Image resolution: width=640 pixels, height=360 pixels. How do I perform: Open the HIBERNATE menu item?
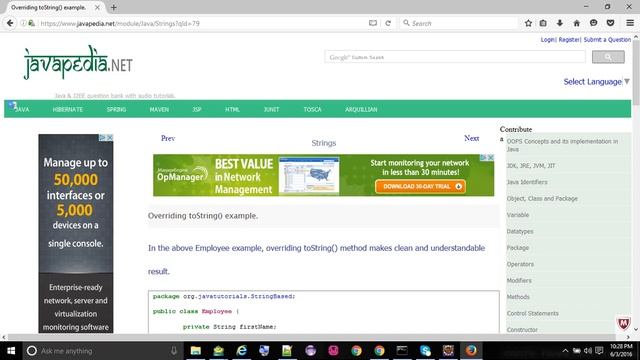pos(68,109)
